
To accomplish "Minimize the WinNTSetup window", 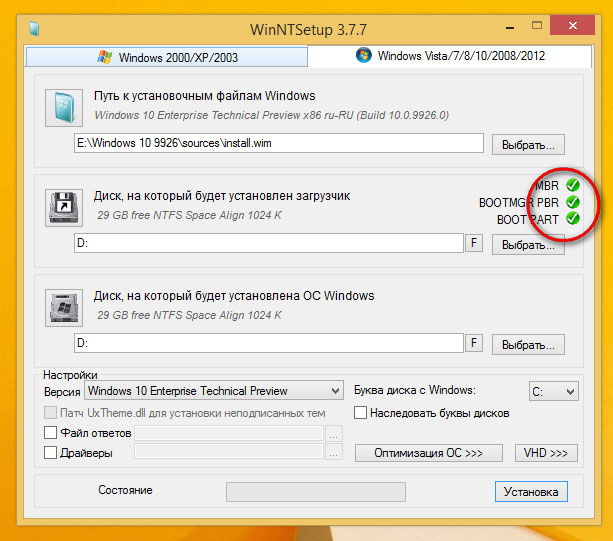I will 509,27.
